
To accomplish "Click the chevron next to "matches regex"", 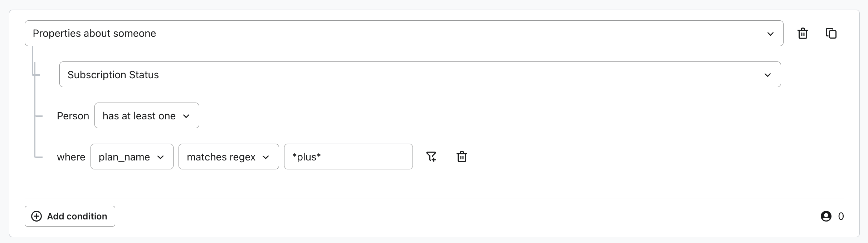I will point(265,157).
